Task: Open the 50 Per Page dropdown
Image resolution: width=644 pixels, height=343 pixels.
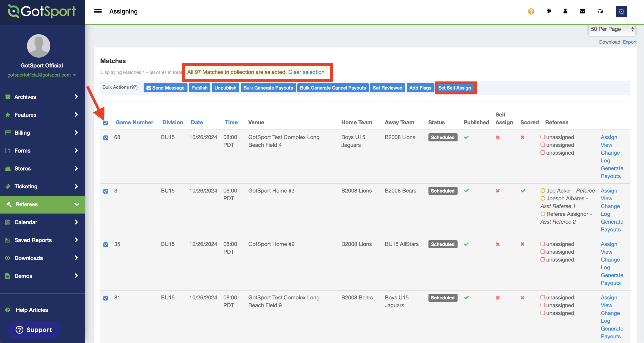Action: [x=612, y=29]
